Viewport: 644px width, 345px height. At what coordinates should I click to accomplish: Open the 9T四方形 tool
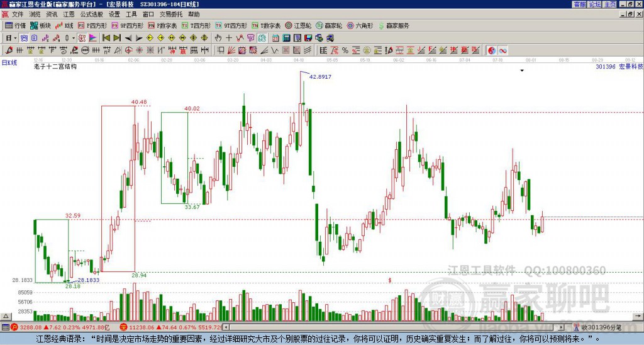[231, 25]
